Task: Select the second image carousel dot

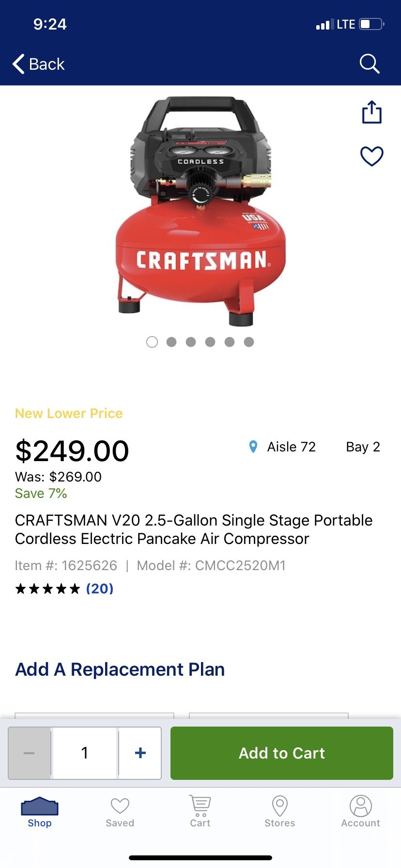Action: (171, 342)
